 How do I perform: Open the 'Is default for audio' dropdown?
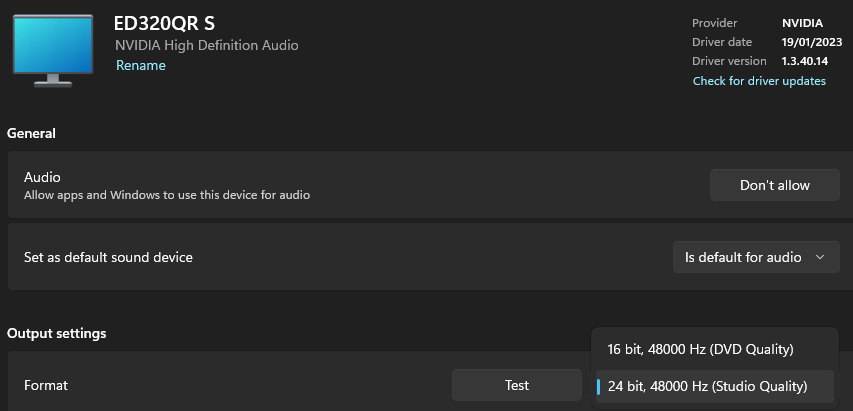point(756,257)
